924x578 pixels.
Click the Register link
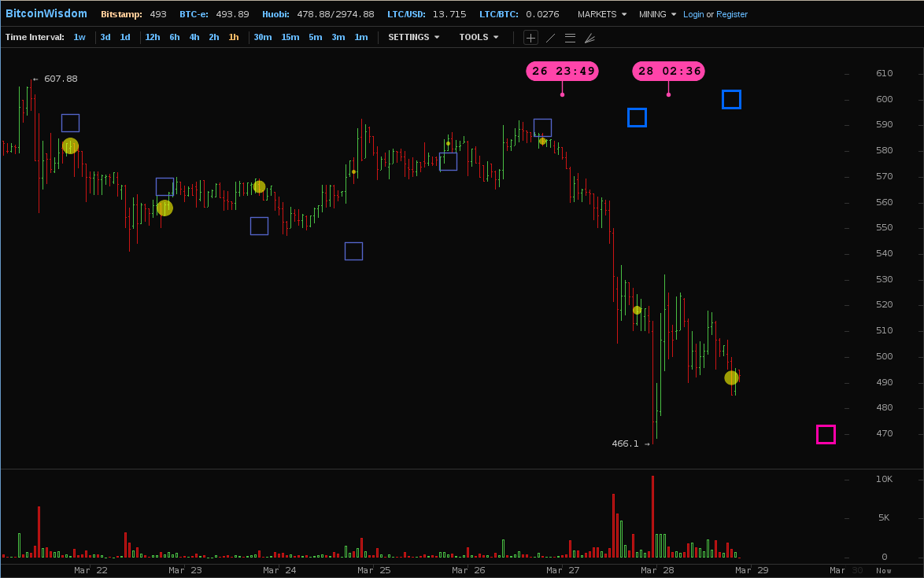pos(732,14)
